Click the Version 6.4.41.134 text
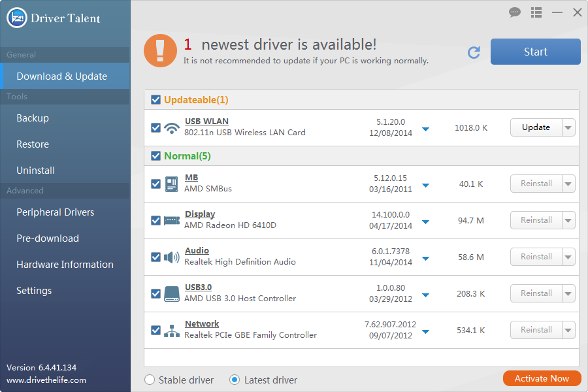The image size is (588, 392). [x=41, y=368]
